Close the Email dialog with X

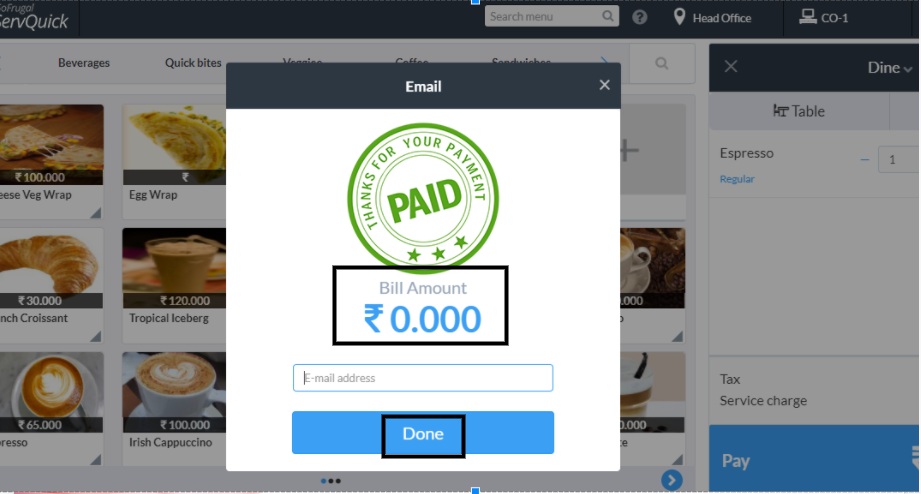(604, 85)
